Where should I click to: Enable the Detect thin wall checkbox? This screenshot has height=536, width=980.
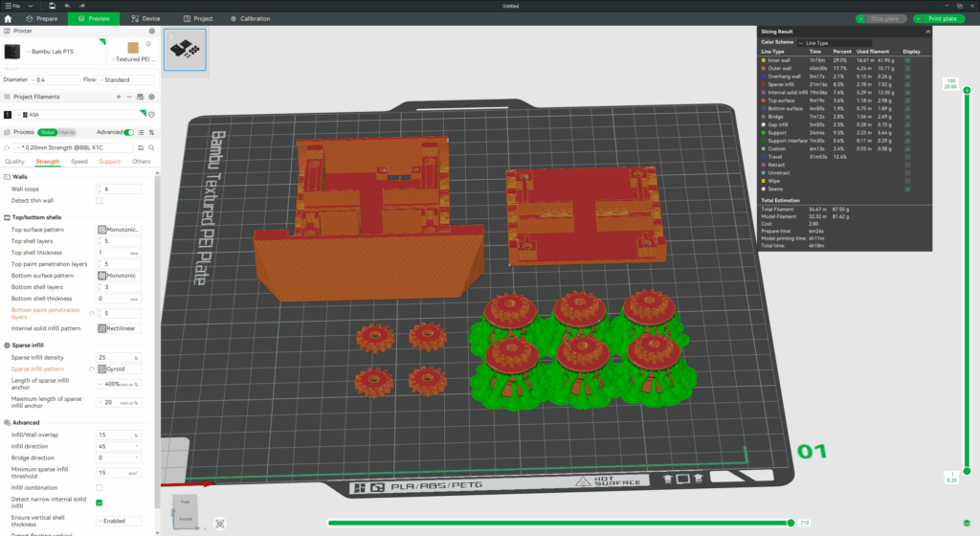point(100,200)
